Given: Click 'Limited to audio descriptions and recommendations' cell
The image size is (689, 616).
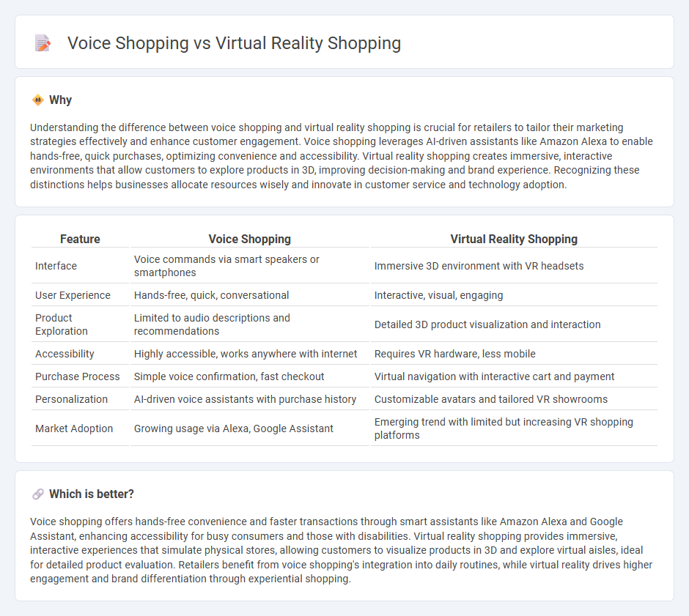Looking at the screenshot, I should click(250, 324).
